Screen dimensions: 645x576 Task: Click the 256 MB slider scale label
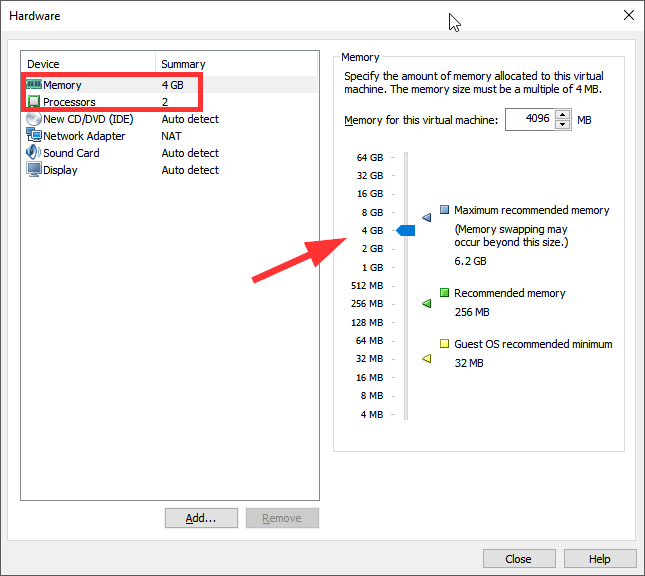[x=367, y=304]
